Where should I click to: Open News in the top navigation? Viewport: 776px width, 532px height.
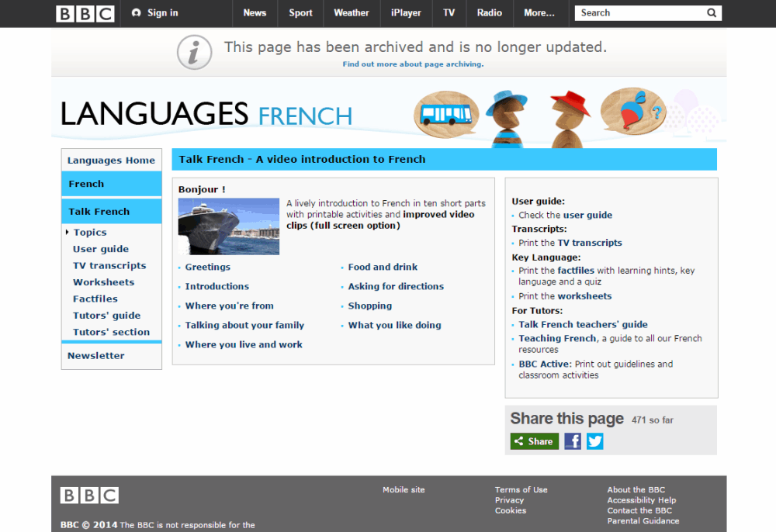pos(255,13)
